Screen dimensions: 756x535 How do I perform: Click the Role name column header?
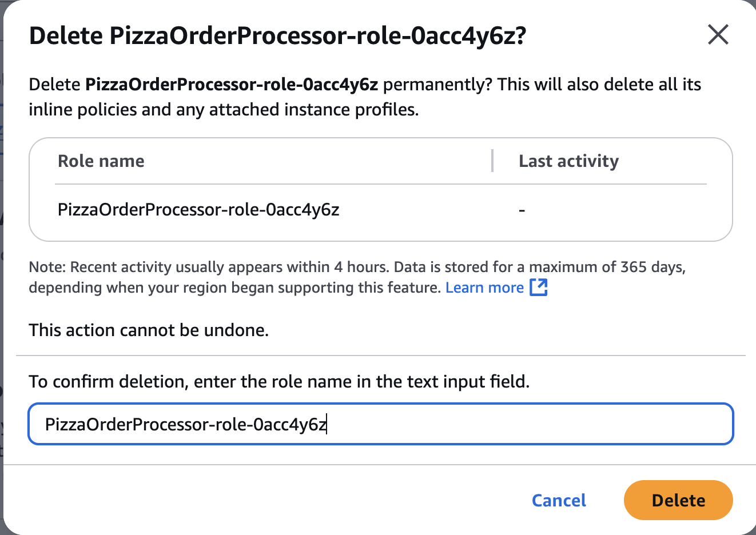[x=101, y=161]
